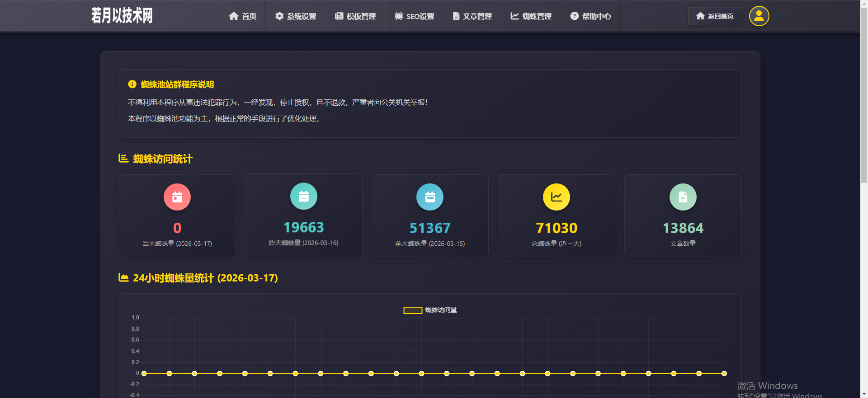Go to 模板管理 in the navbar
This screenshot has height=398, width=868.
[355, 16]
